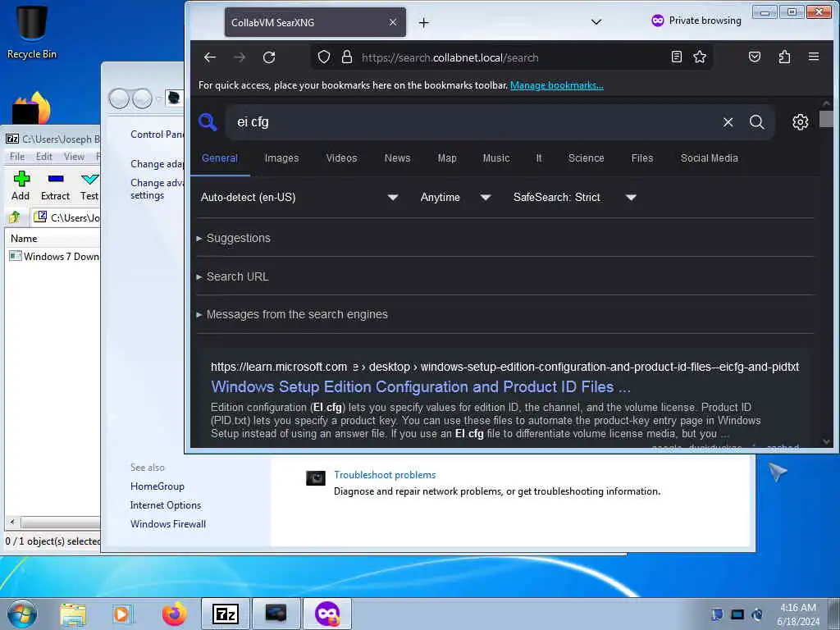
Task: Go up one folder in 7-Zip
Action: click(x=15, y=217)
